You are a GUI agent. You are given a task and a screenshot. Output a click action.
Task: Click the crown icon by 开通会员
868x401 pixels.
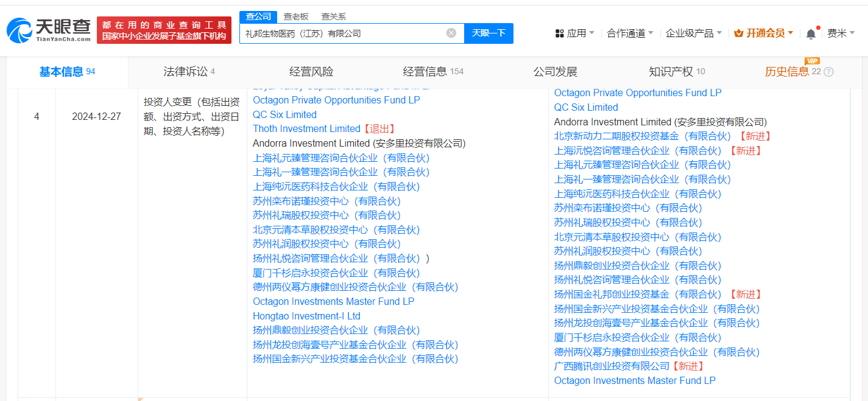coord(739,33)
